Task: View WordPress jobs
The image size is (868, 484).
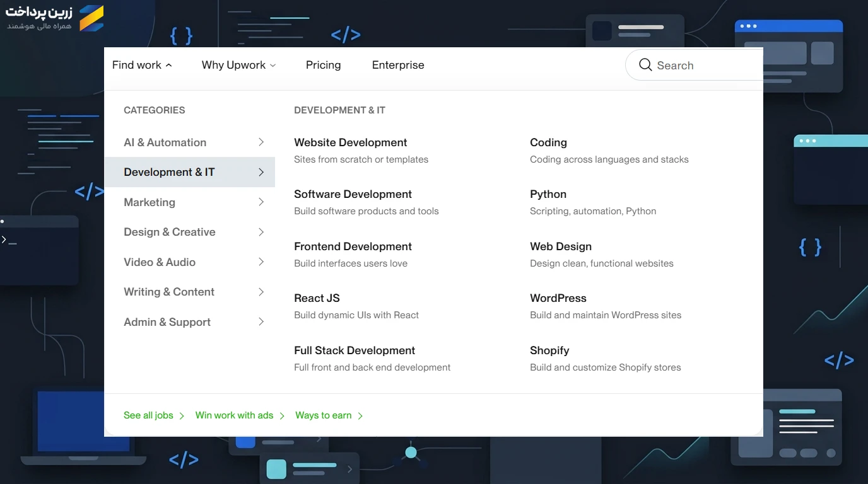Action: [x=558, y=298]
